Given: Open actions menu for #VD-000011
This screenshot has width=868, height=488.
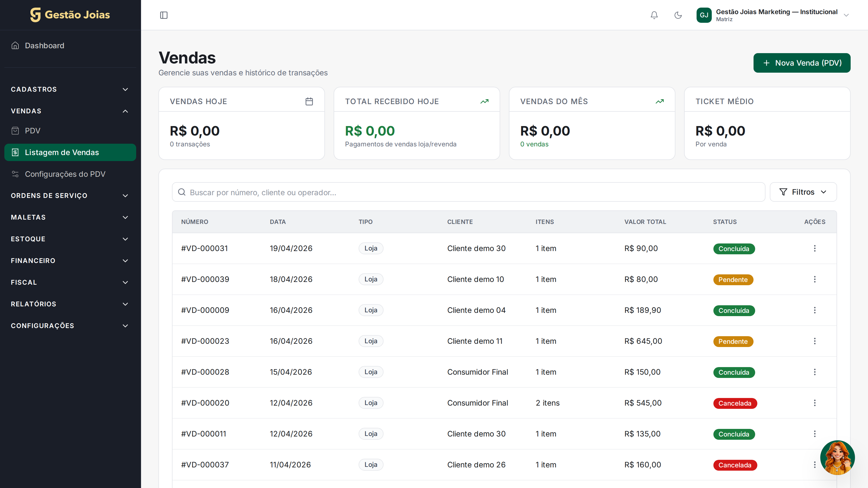Looking at the screenshot, I should [815, 434].
